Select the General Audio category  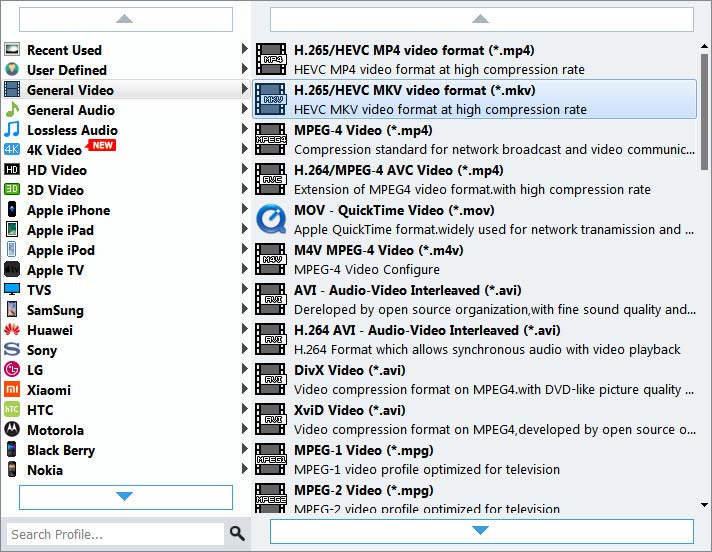pos(70,110)
